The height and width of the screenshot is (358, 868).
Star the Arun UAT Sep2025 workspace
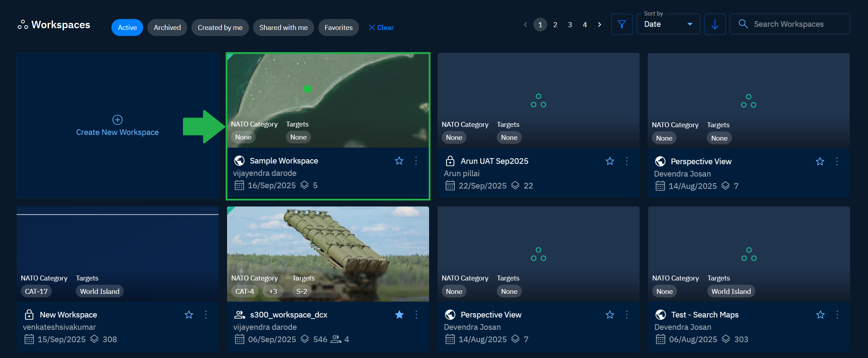point(610,161)
